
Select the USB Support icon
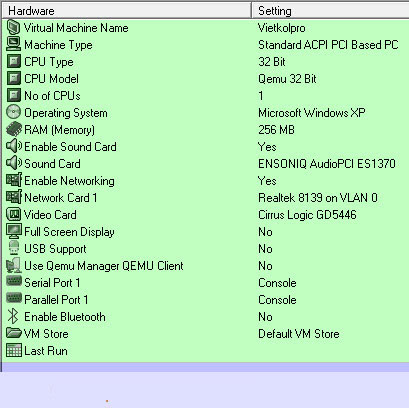click(13, 248)
